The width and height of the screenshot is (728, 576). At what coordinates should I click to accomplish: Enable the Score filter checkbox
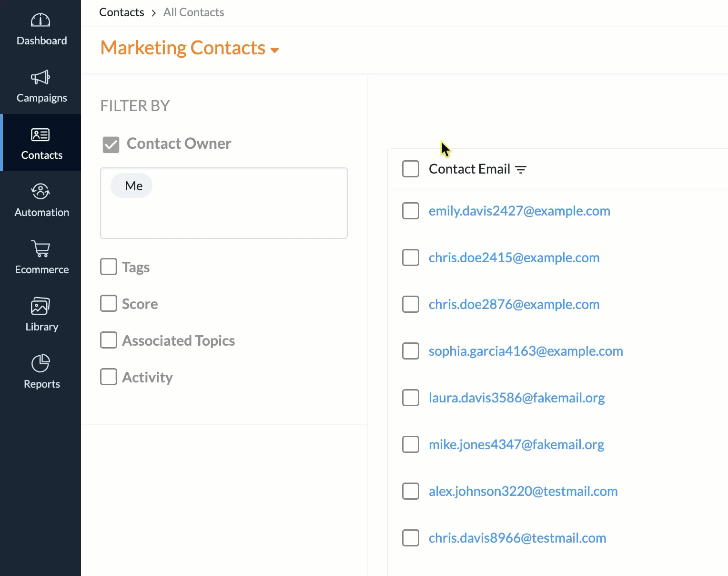[x=109, y=303]
